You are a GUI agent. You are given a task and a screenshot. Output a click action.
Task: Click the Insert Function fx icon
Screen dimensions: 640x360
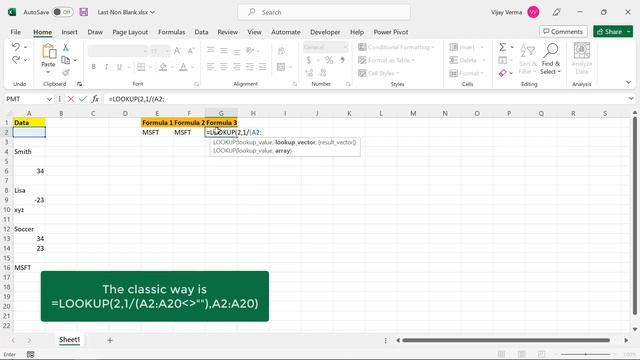click(x=95, y=99)
